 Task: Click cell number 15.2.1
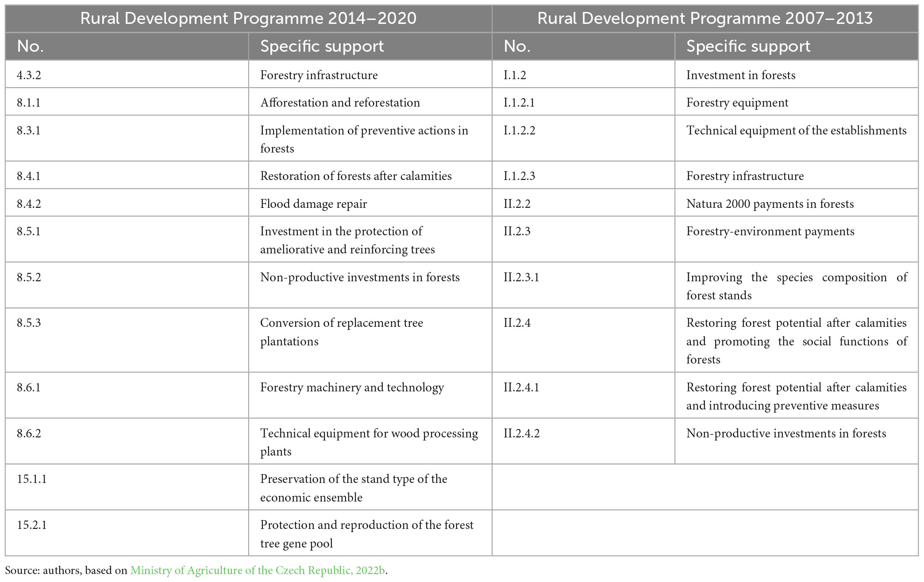click(127, 533)
